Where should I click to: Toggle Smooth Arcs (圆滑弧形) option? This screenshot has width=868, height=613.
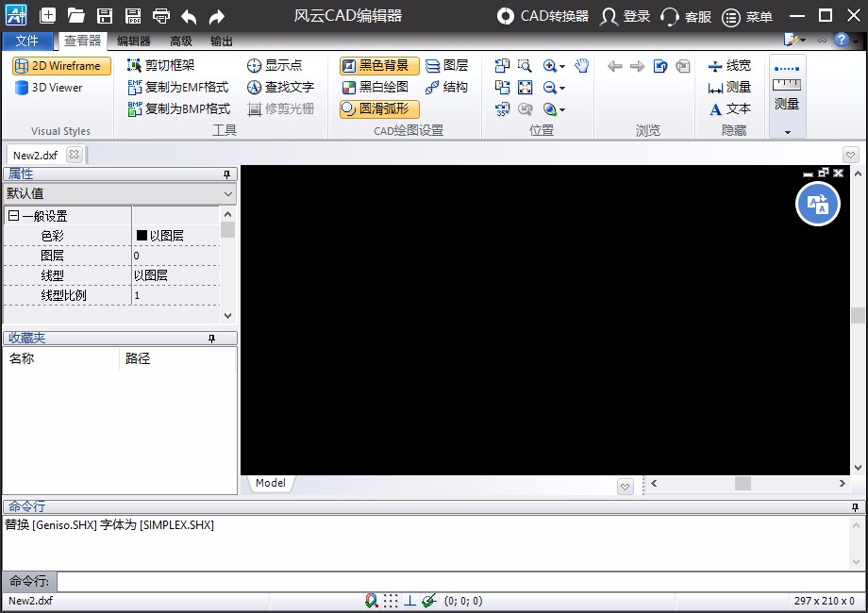click(379, 108)
